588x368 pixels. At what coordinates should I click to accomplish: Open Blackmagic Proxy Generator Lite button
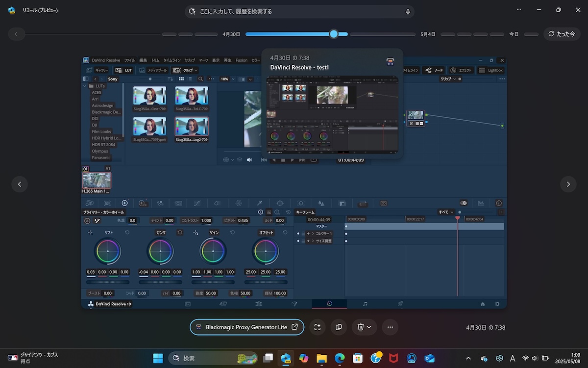(246, 327)
